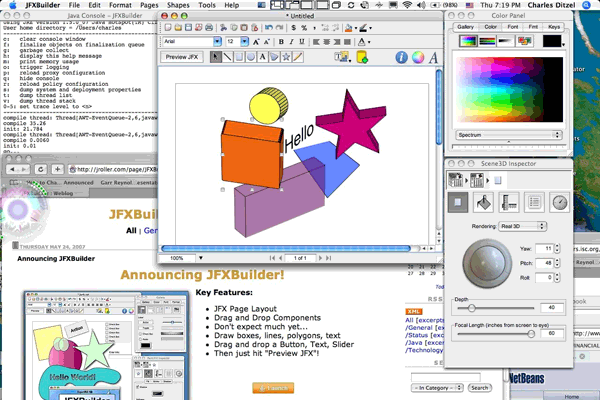The height and width of the screenshot is (400, 600).
Task: Toggle Underline formatting
Action: click(302, 42)
